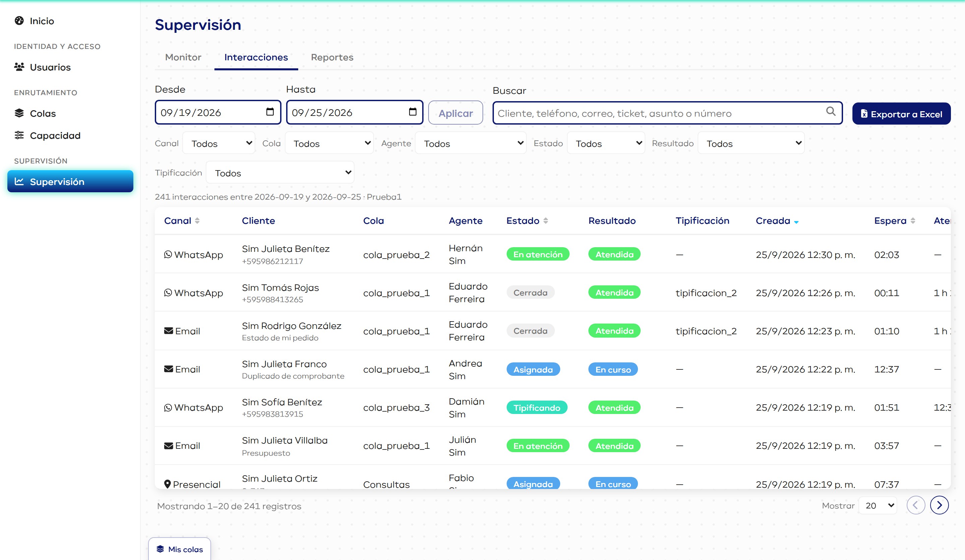965x560 pixels.
Task: Click Presencial pin icon in Julieta Ortiz row
Action: (x=167, y=484)
